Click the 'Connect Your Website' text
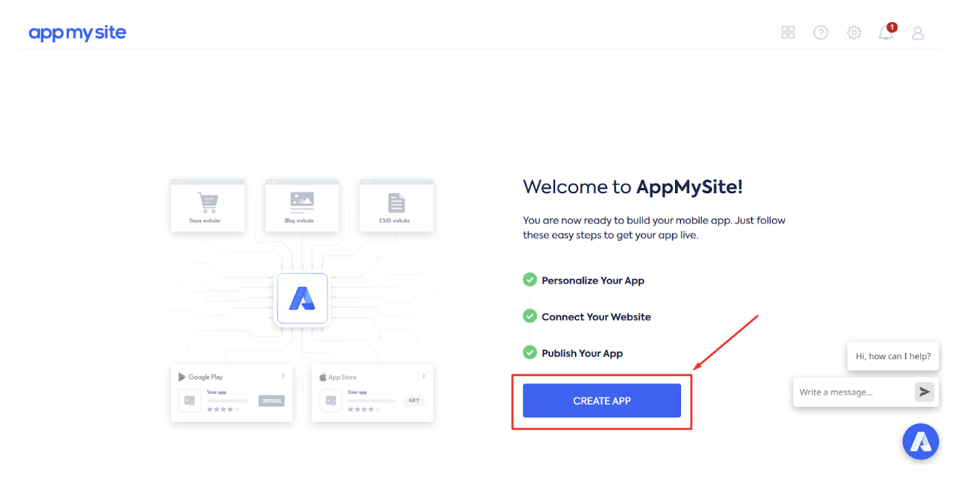This screenshot has width=980, height=487. pyautogui.click(x=597, y=317)
